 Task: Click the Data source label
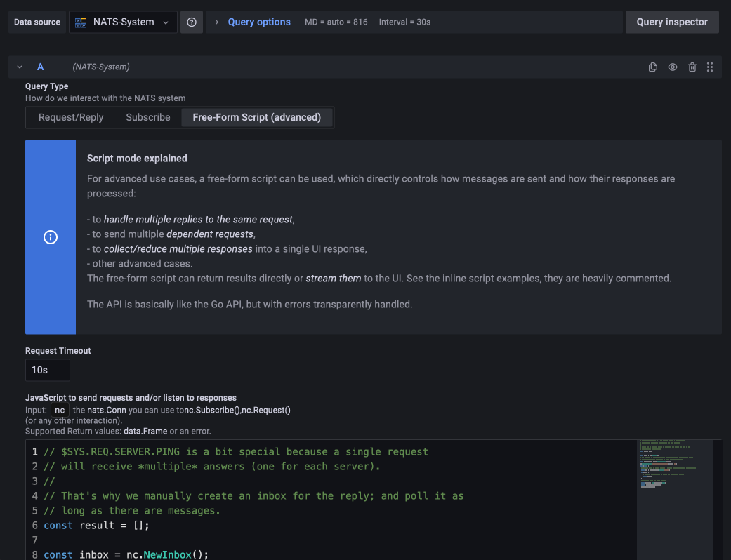(37, 22)
